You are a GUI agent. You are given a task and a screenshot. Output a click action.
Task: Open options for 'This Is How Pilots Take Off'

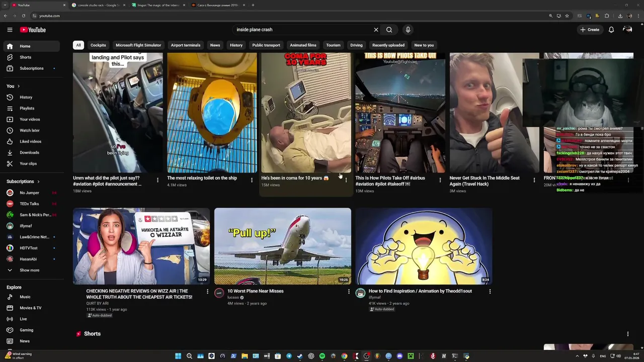click(x=440, y=180)
